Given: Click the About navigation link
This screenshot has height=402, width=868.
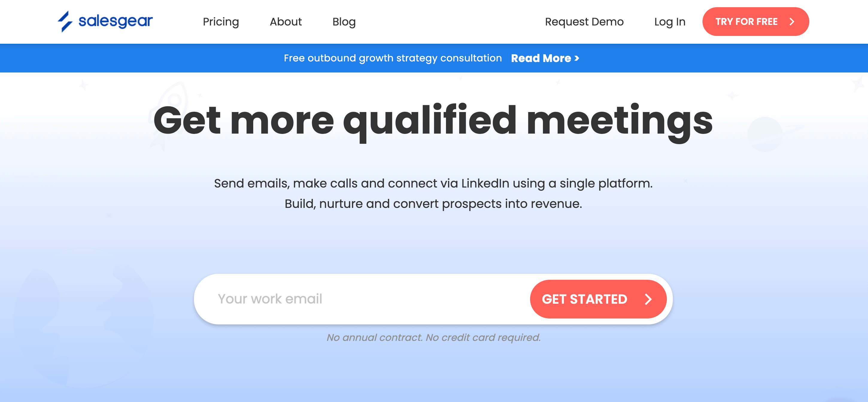Looking at the screenshot, I should [x=286, y=22].
